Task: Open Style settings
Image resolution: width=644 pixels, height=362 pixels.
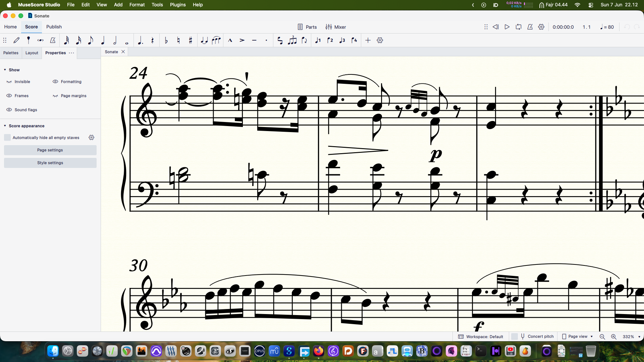Action: [50, 163]
